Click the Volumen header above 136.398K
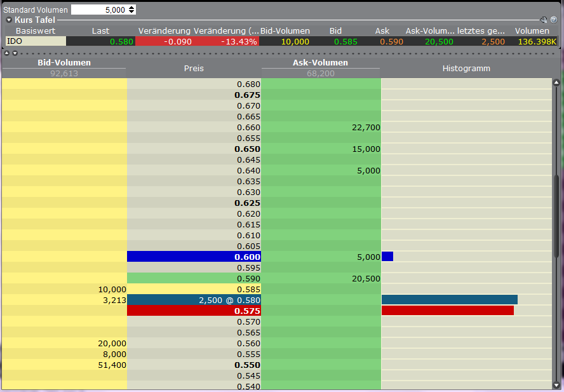This screenshot has height=392, width=564. point(532,31)
